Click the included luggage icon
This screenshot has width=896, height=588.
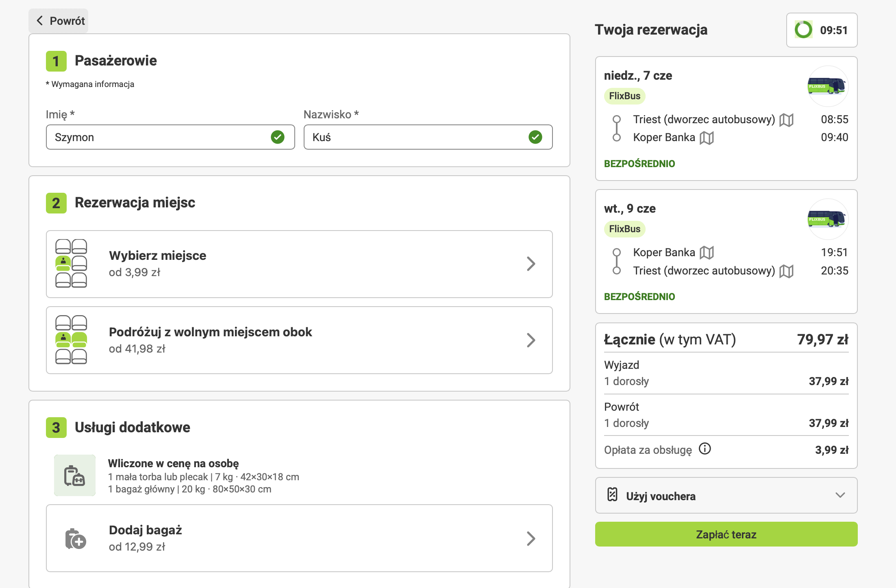pyautogui.click(x=75, y=475)
